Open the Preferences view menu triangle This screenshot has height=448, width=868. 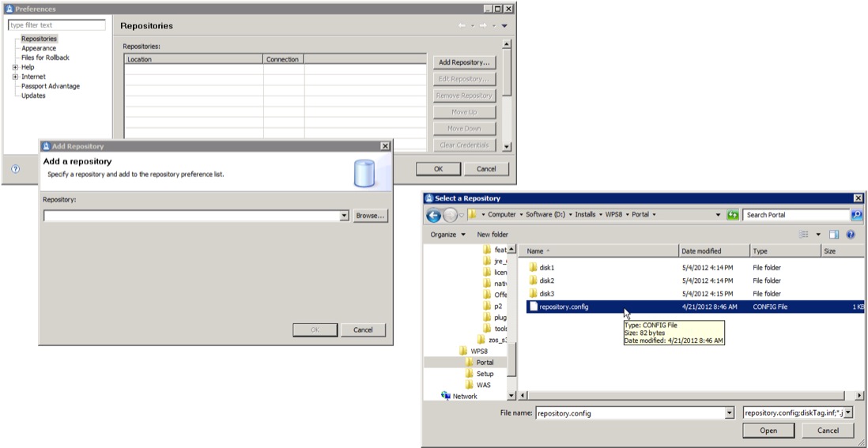point(504,26)
